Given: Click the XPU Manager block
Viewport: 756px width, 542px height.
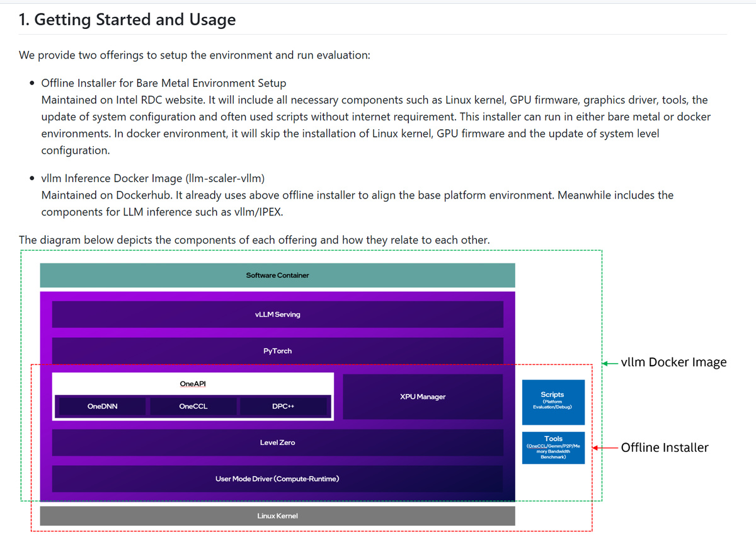Looking at the screenshot, I should pos(423,397).
